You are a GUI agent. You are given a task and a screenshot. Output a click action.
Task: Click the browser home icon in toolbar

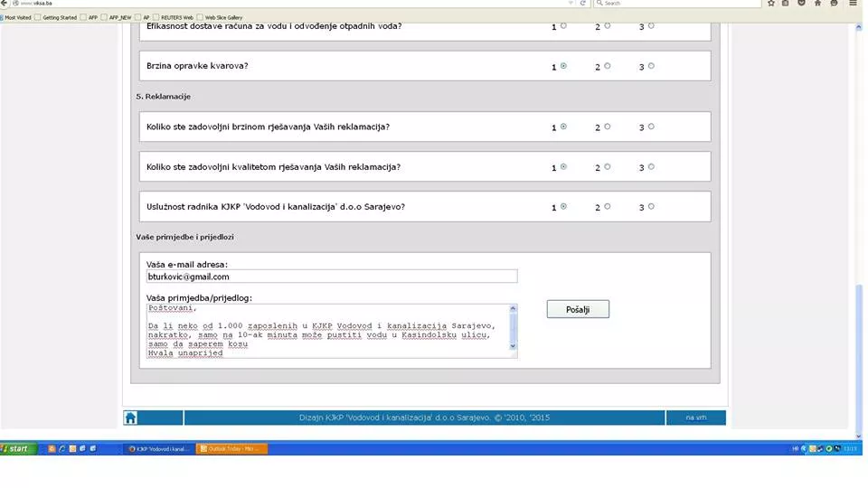click(818, 4)
